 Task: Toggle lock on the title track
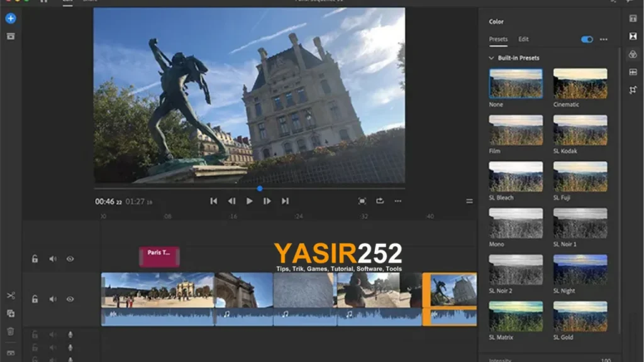35,259
